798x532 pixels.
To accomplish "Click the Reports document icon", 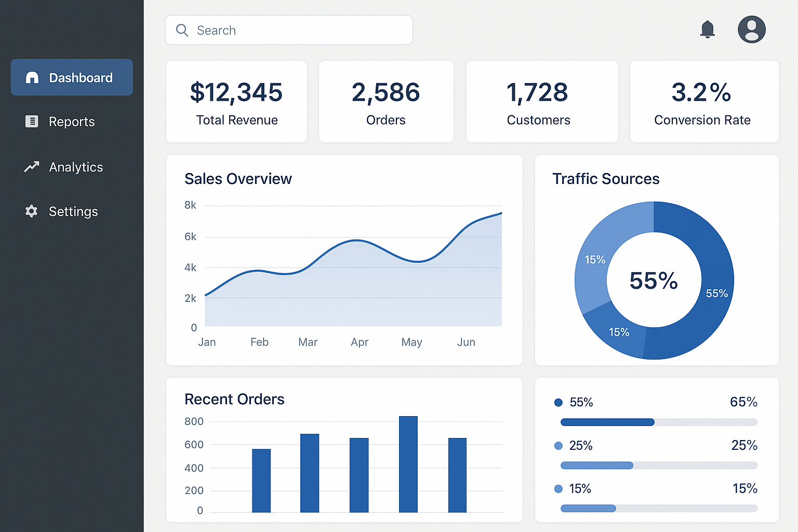I will (x=32, y=122).
